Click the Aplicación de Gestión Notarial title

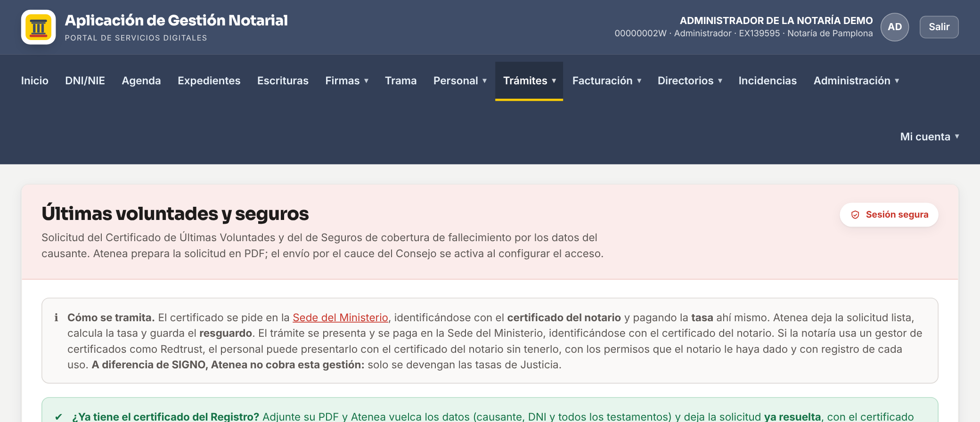coord(176,20)
